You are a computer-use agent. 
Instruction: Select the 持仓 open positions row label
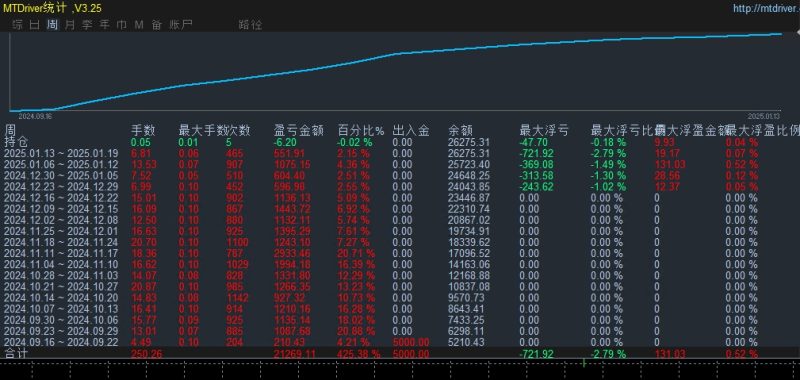pos(16,141)
